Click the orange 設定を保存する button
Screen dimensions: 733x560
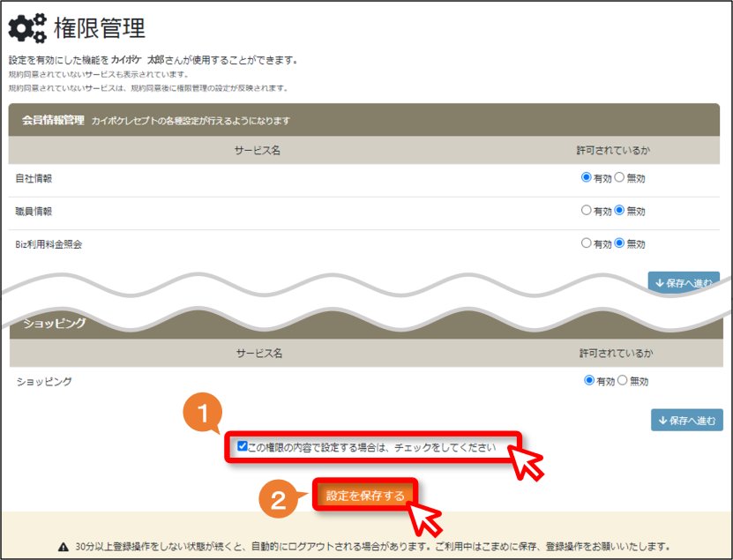(x=365, y=496)
